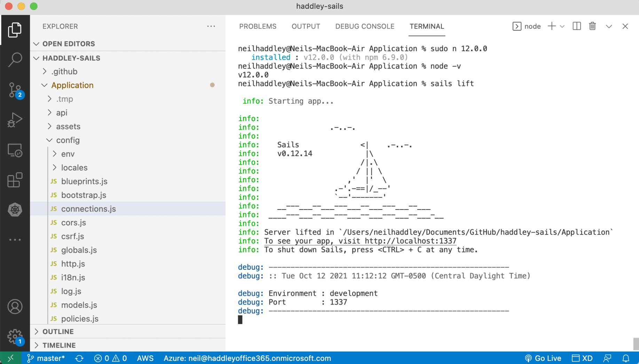Viewport: 639px width, 364px height.
Task: Switch to the PROBLEMS tab
Action: [x=258, y=26]
